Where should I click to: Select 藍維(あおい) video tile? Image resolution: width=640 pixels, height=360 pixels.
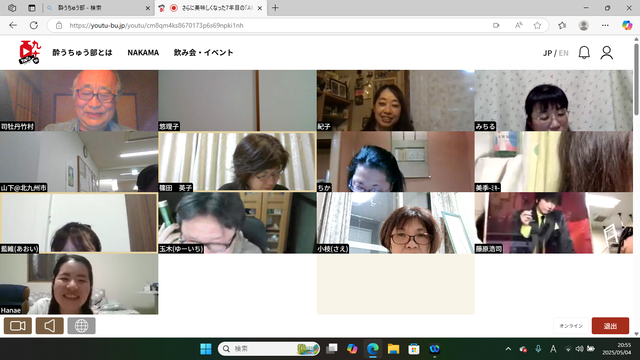coord(79,223)
